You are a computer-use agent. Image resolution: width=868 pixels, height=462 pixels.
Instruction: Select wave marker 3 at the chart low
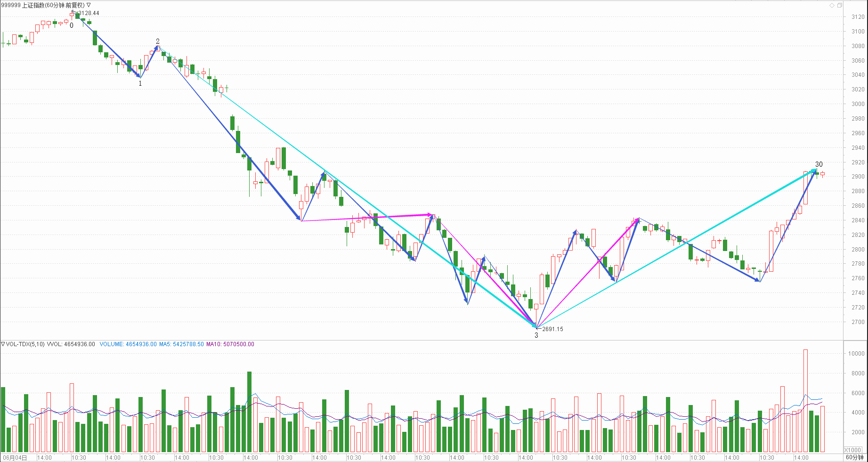[x=536, y=335]
